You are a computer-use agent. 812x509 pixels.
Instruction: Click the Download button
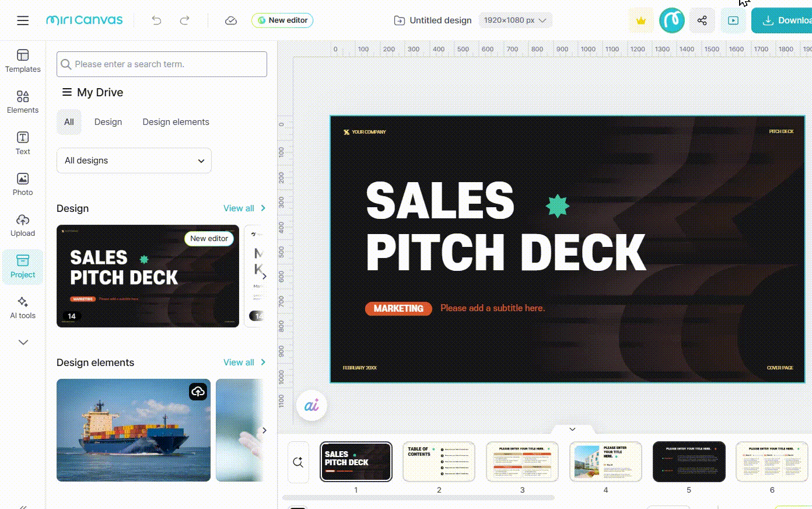785,20
